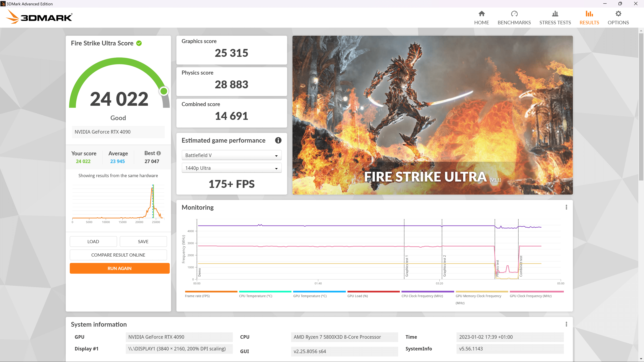Click the SAVE result button
The width and height of the screenshot is (644, 362).
143,242
